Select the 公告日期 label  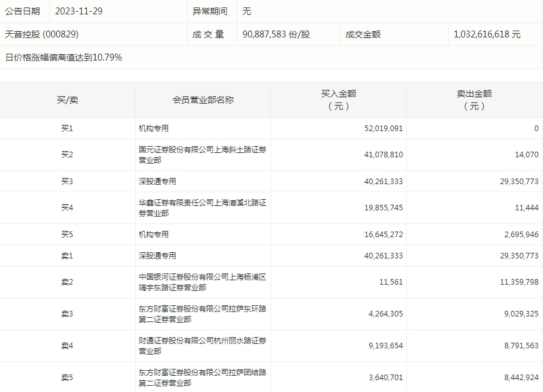(x=22, y=11)
